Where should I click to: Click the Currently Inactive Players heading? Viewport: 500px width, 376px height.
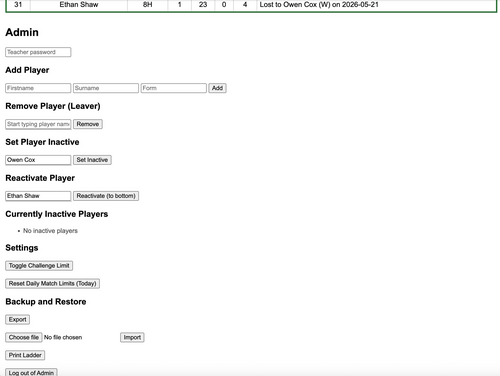(x=57, y=214)
